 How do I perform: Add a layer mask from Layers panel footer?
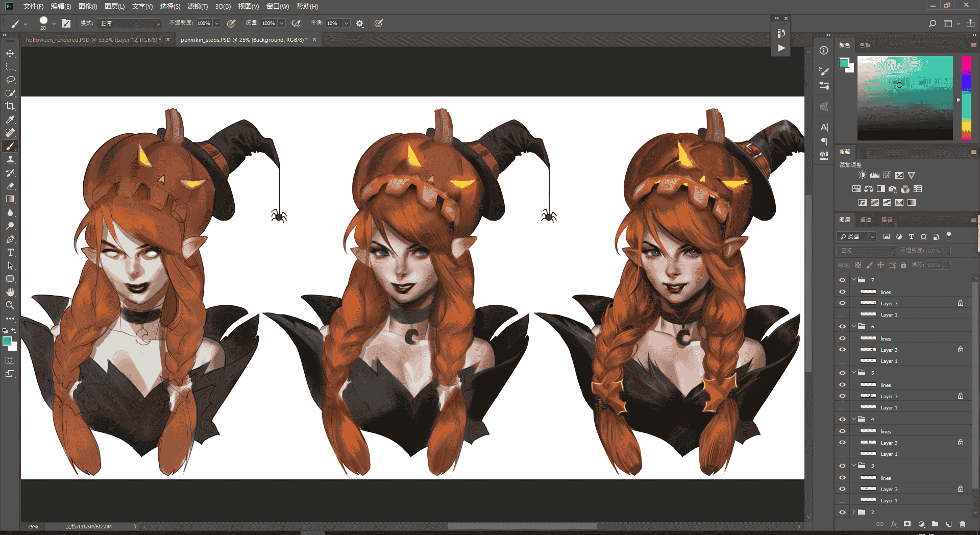[907, 524]
